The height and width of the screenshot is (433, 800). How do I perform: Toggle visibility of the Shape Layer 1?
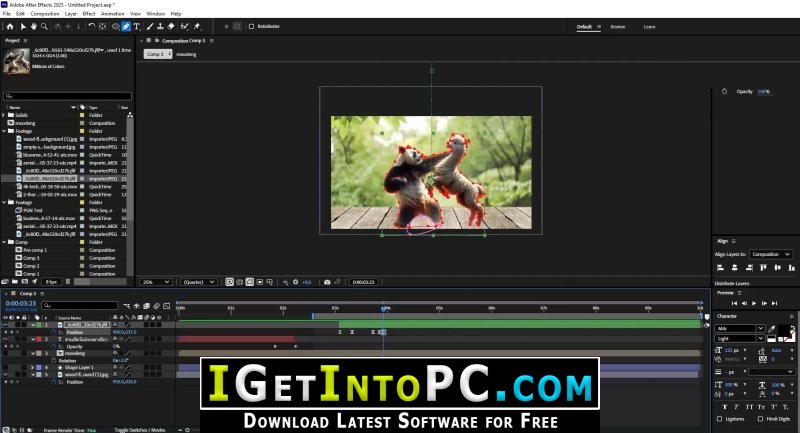point(5,367)
